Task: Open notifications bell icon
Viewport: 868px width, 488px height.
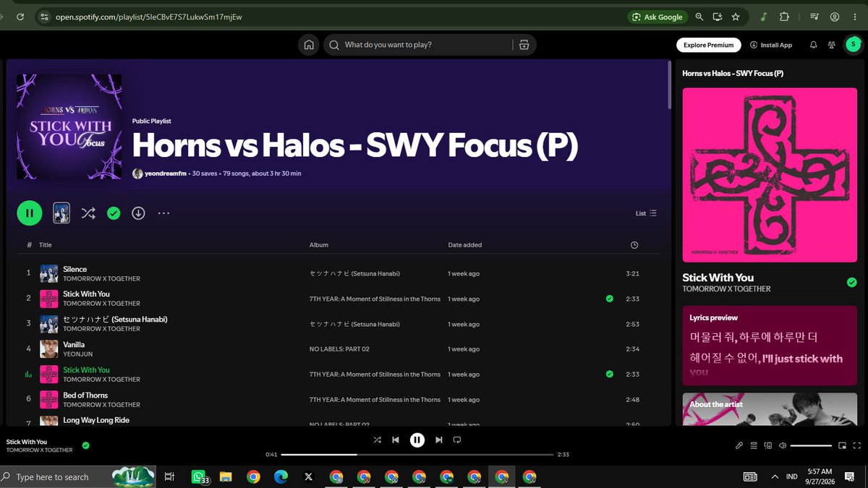Action: (813, 45)
